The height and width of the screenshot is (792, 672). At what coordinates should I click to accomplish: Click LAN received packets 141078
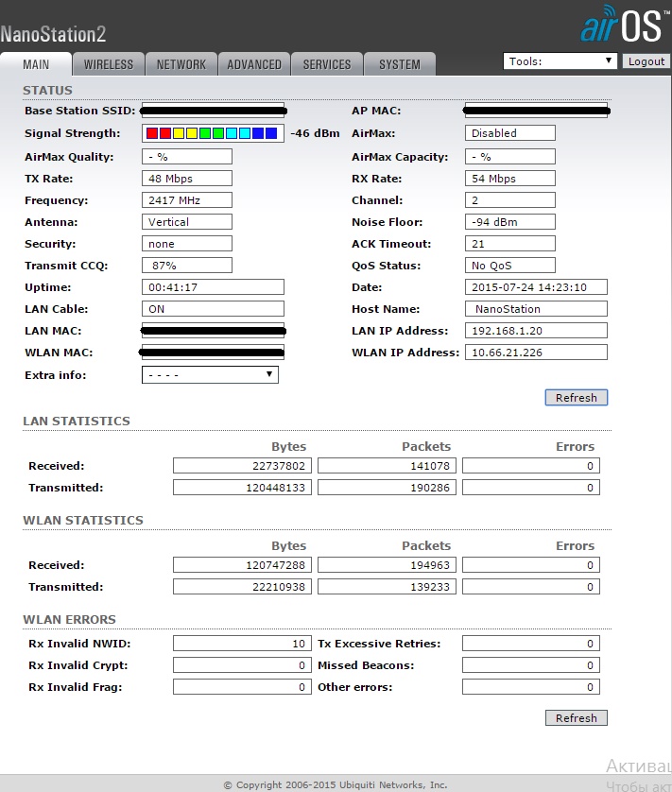(x=387, y=466)
